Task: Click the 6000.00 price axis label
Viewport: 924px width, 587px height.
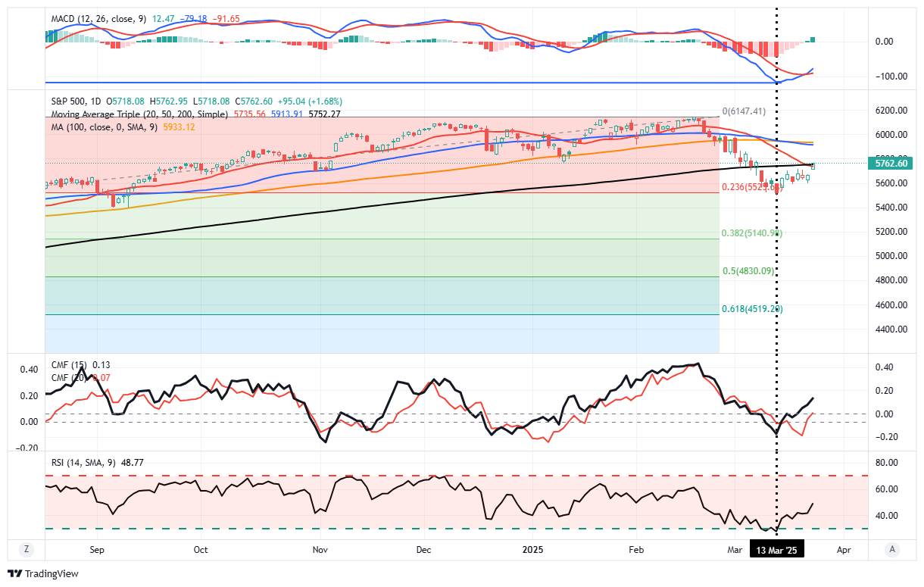Action: click(891, 135)
